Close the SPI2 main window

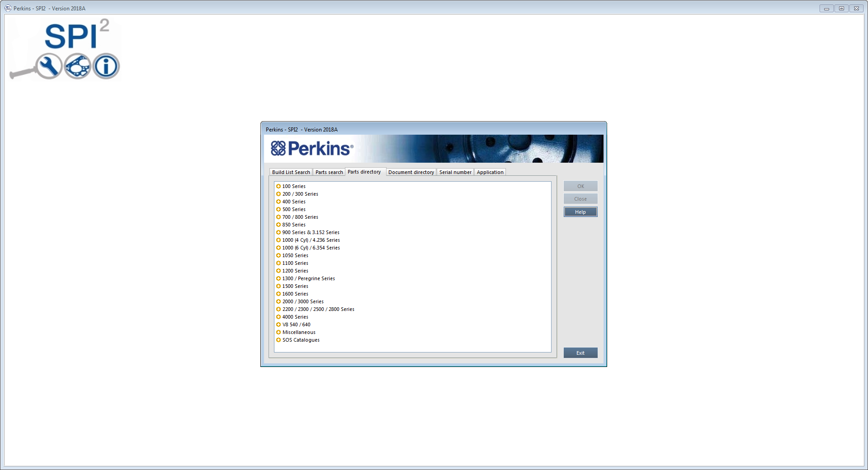point(856,8)
